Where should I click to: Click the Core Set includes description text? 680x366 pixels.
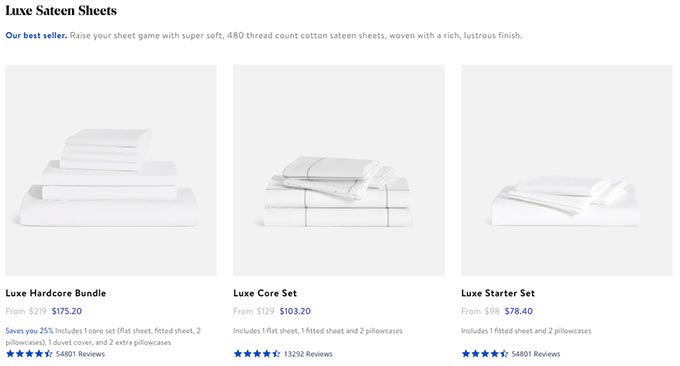tap(318, 331)
